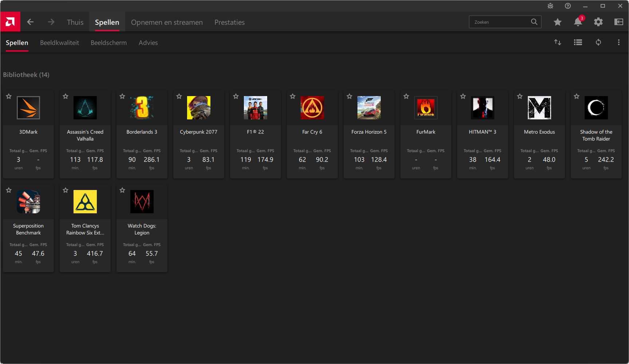This screenshot has width=629, height=364.
Task: Refresh the game library scan
Action: 598,42
